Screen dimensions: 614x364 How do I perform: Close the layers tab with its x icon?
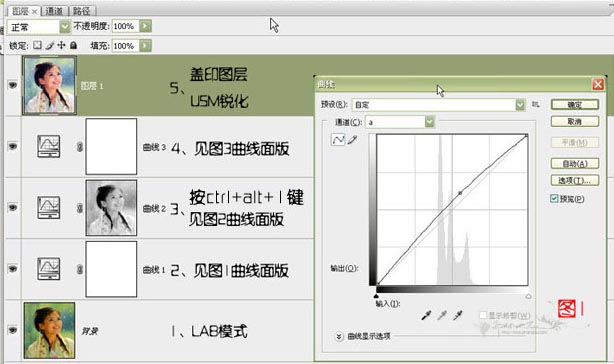pos(34,12)
